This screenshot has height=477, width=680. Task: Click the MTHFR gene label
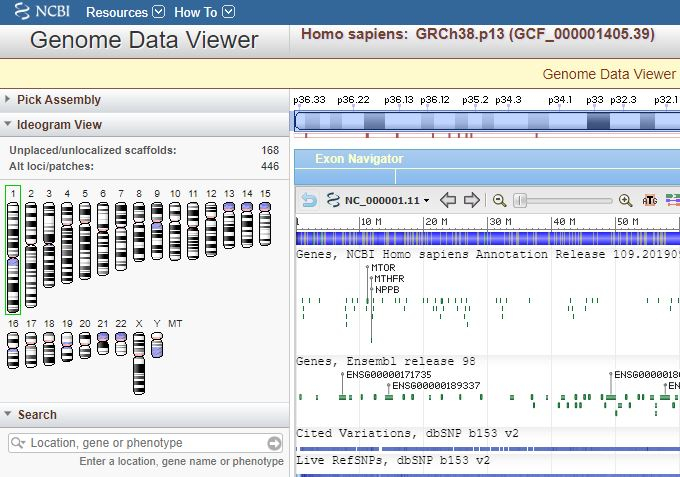(x=389, y=278)
